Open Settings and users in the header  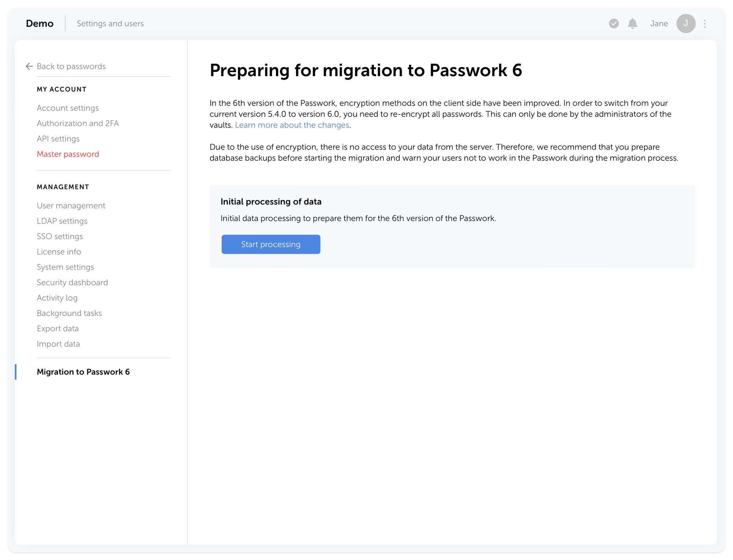point(110,23)
